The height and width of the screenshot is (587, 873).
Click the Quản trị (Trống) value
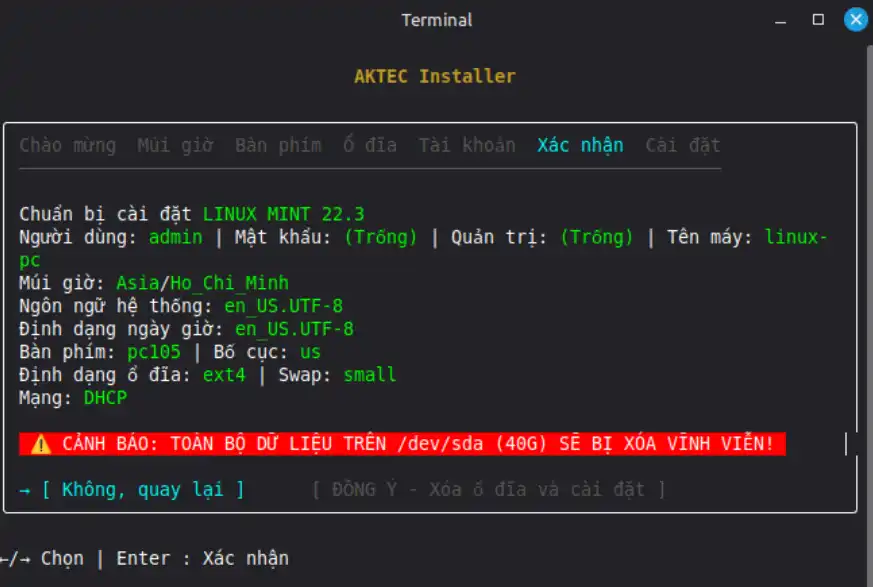point(596,237)
